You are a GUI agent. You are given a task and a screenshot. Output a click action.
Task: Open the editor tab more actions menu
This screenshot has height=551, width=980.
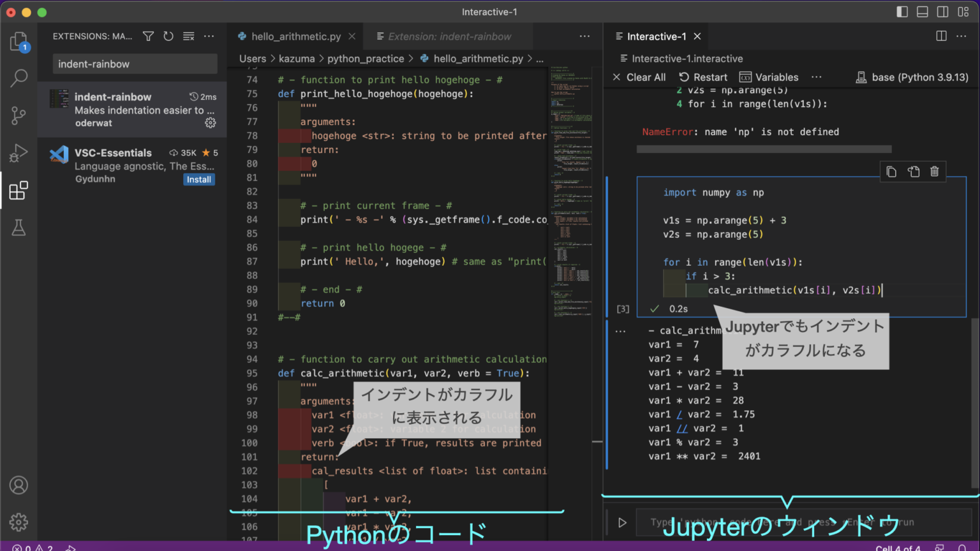point(584,36)
